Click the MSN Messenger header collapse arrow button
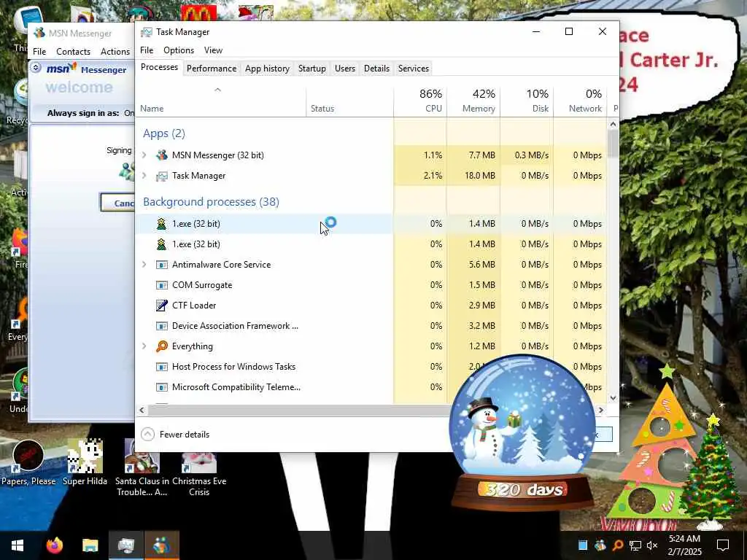 point(36,68)
